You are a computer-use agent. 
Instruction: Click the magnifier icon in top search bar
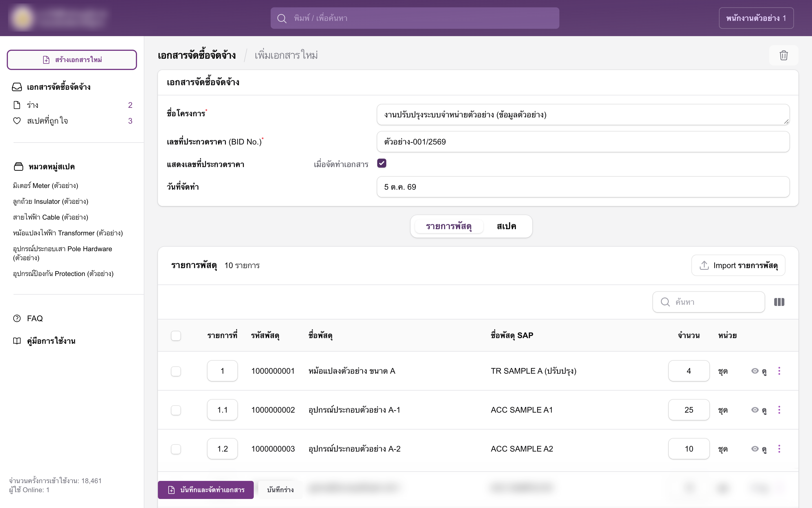tap(282, 18)
